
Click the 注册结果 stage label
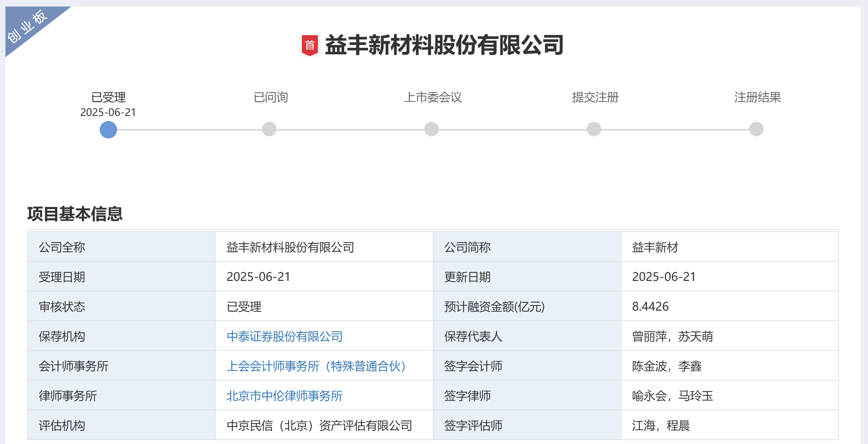pyautogui.click(x=758, y=97)
